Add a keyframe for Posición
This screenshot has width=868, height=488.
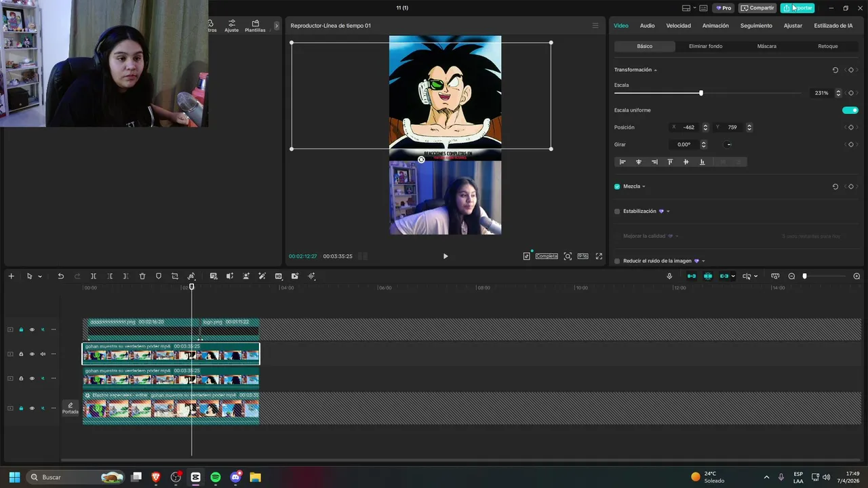(x=851, y=127)
